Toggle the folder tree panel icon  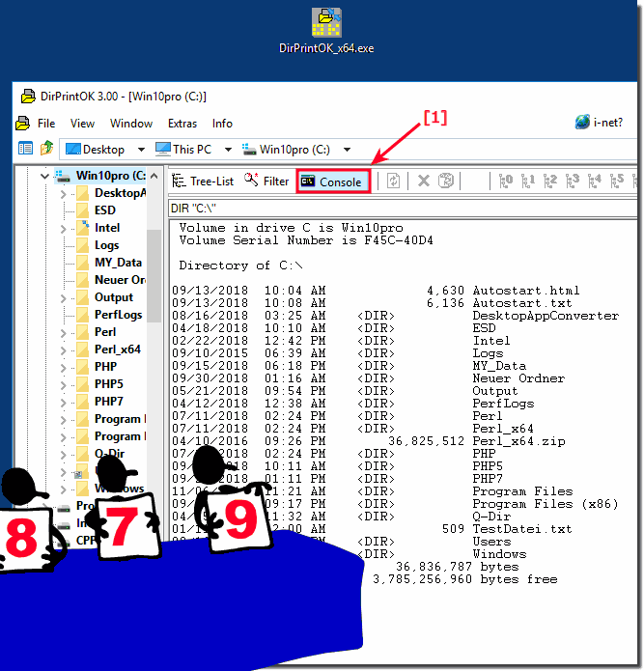tap(25, 149)
